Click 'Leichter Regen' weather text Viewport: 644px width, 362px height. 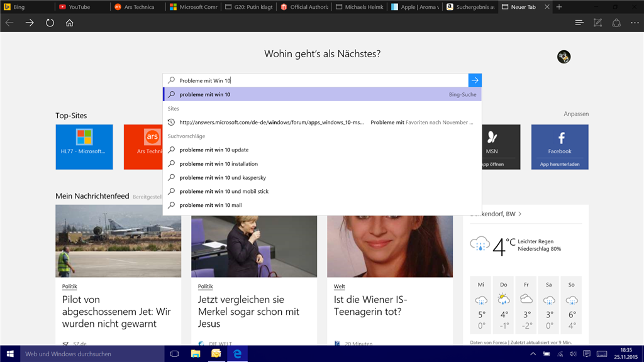(536, 241)
